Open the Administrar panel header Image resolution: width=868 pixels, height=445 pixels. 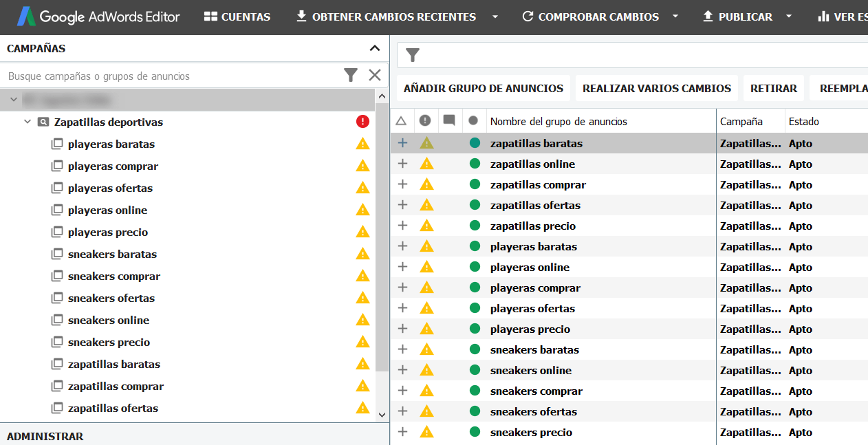click(195, 436)
